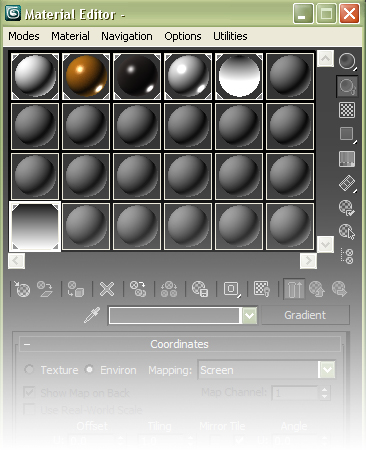Click the Put to Library icon
366x450 pixels.
(200, 289)
